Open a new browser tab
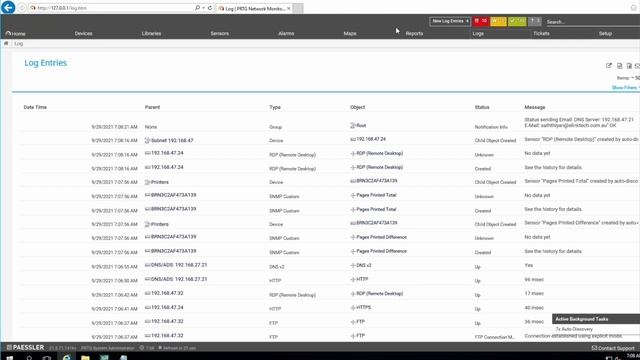Image resolution: width=640 pixels, height=360 pixels. point(298,8)
